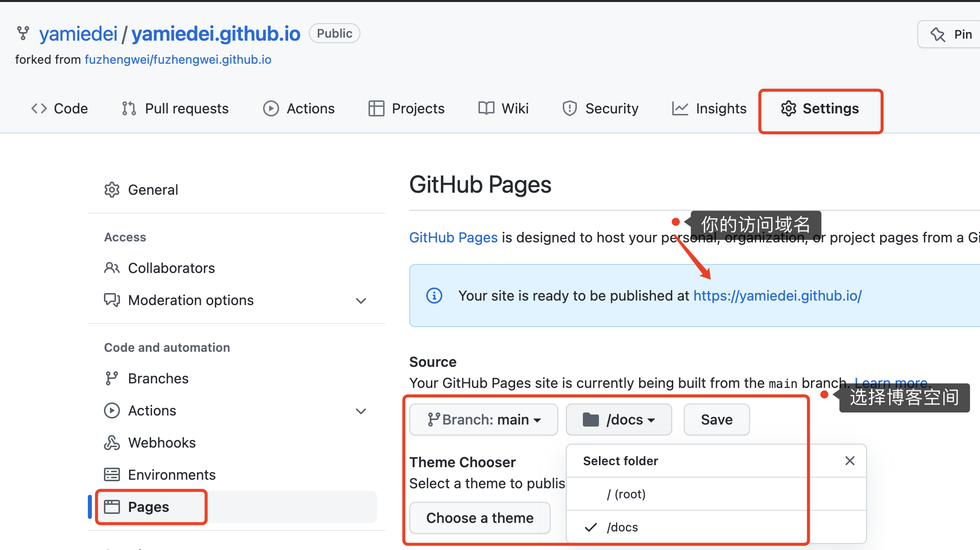This screenshot has width=980, height=550.
Task: Open the /docs folder dropdown
Action: 619,420
